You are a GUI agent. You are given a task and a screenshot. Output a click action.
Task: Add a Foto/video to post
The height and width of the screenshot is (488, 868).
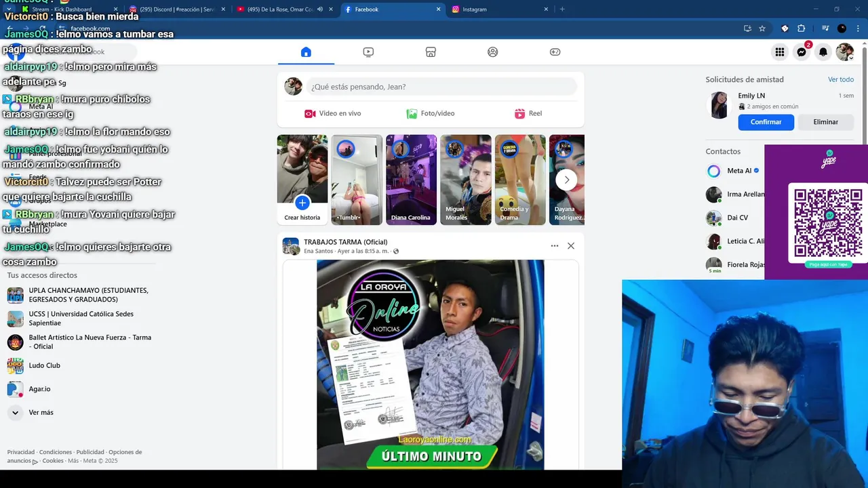click(x=431, y=114)
